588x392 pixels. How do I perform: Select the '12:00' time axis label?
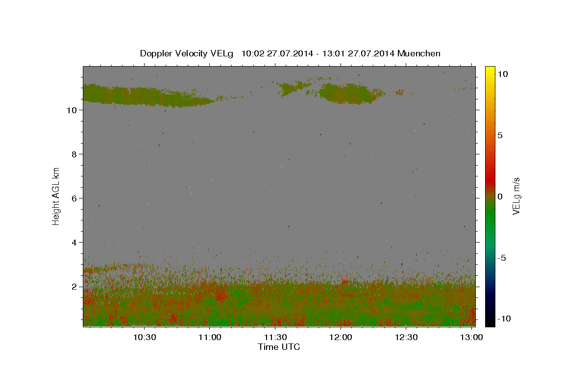coord(341,337)
